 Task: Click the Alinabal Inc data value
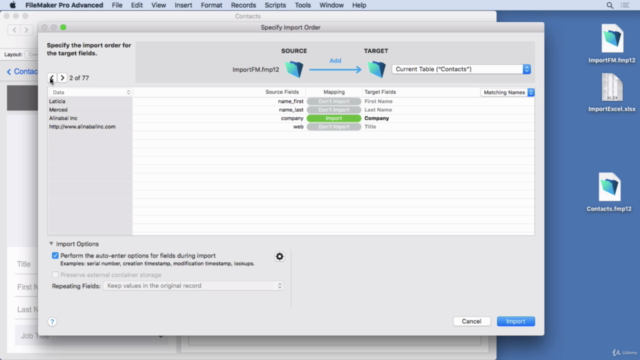(x=63, y=118)
